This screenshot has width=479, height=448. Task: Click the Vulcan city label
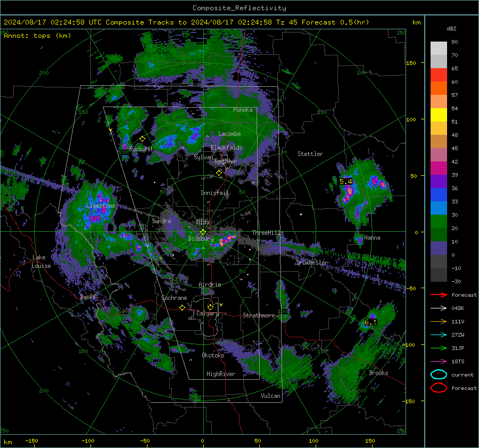271,396
